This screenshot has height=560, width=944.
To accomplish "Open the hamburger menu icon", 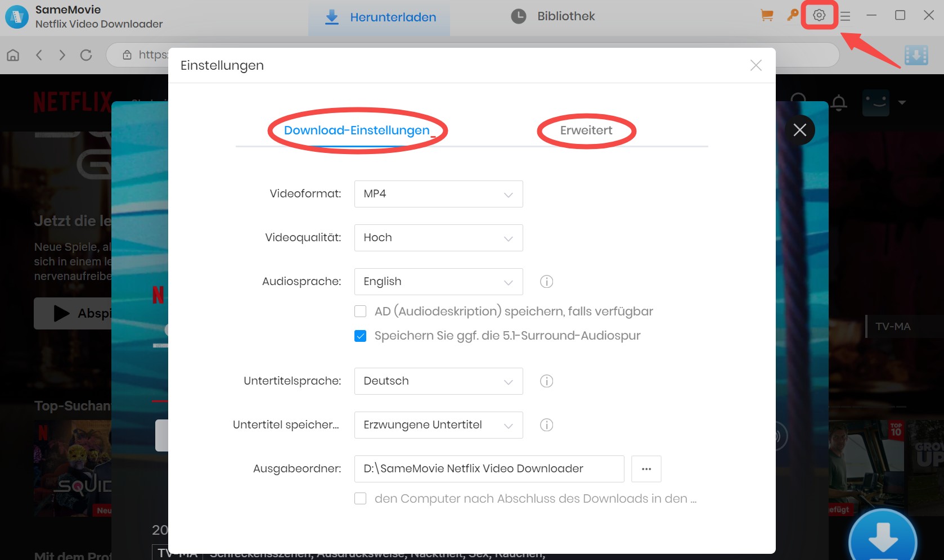I will [x=845, y=16].
